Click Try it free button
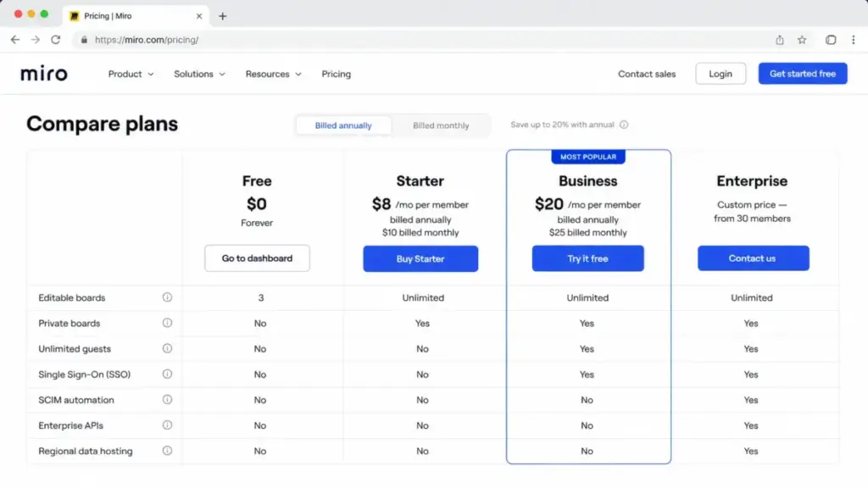The image size is (868, 488). 588,258
